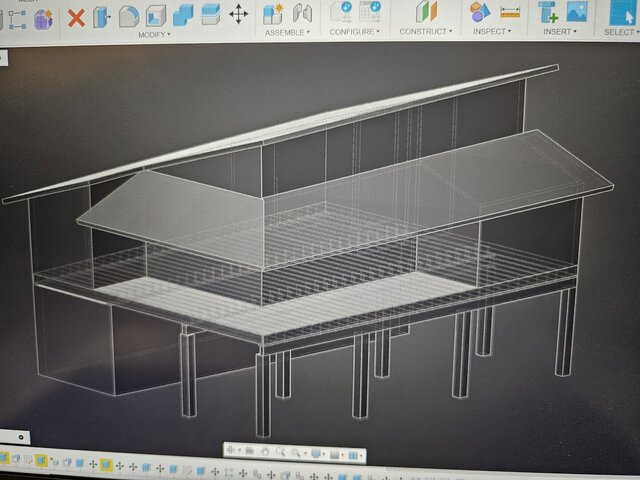Click the pattern tool icon at toolbar left
The height and width of the screenshot is (480, 640).
(18, 20)
